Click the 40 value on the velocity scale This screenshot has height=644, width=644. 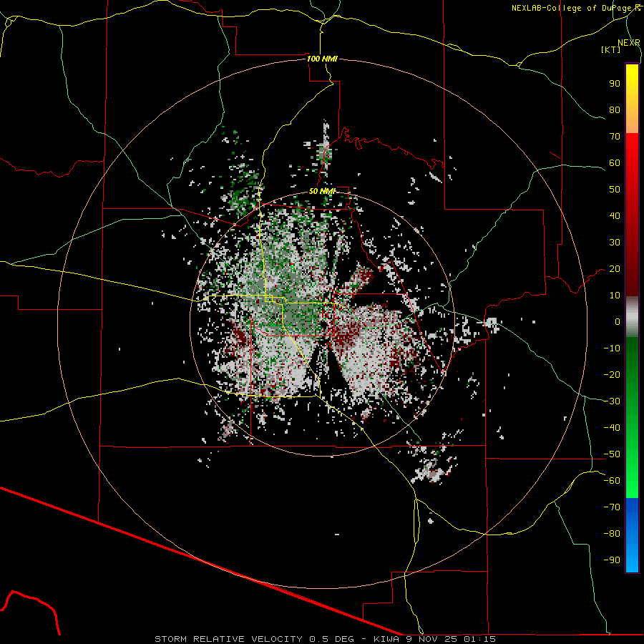[615, 215]
